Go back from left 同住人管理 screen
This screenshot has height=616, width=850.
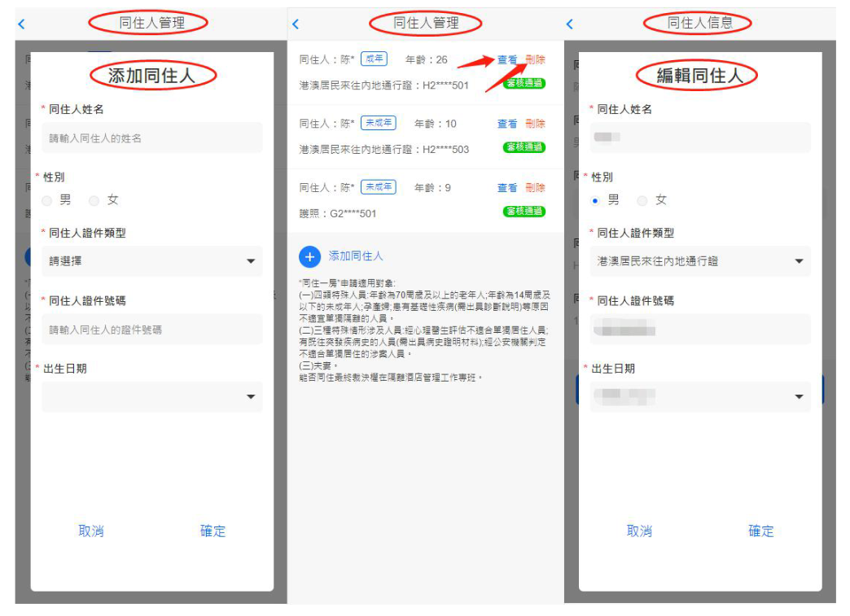coord(22,24)
